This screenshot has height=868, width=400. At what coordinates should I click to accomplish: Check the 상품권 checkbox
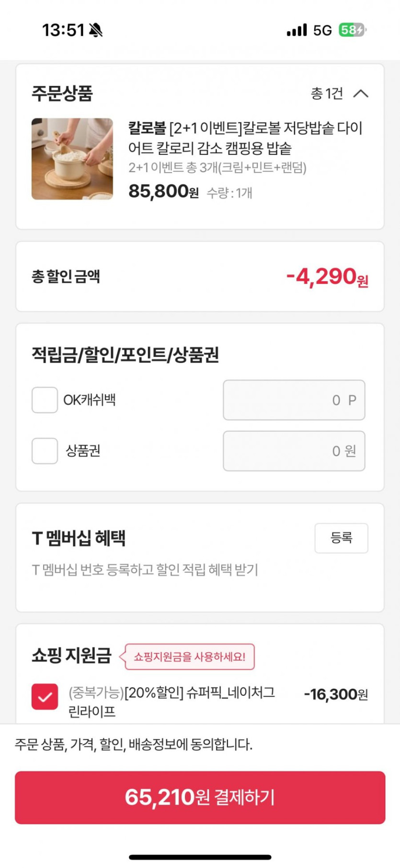[45, 451]
